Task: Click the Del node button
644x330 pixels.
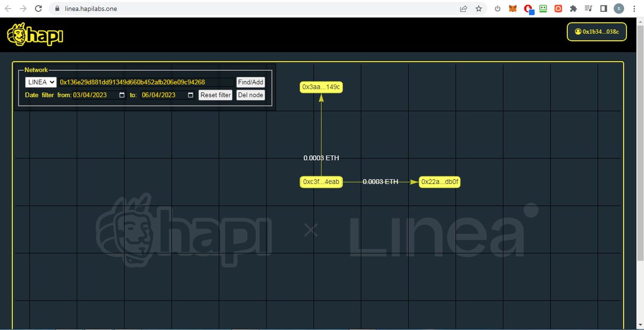Action: (251, 95)
